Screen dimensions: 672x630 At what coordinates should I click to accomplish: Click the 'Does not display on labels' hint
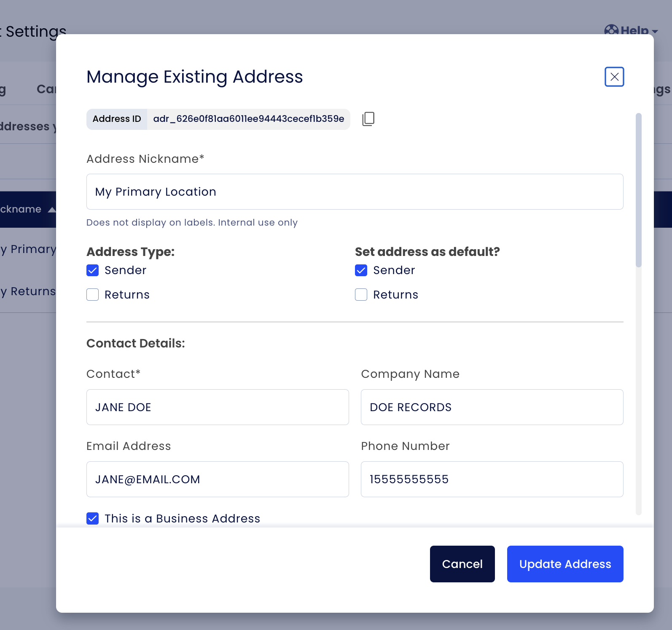[x=192, y=223]
